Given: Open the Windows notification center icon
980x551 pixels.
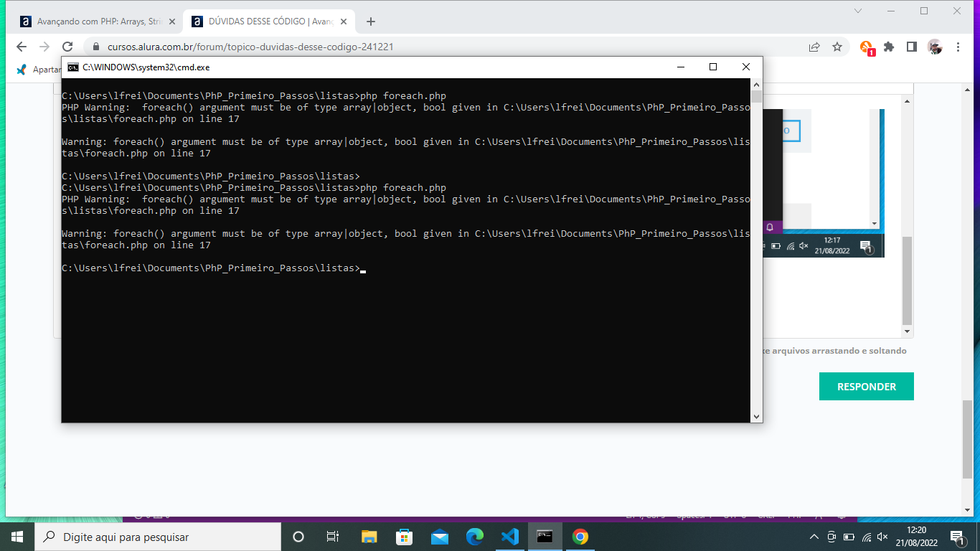Looking at the screenshot, I should 958,537.
